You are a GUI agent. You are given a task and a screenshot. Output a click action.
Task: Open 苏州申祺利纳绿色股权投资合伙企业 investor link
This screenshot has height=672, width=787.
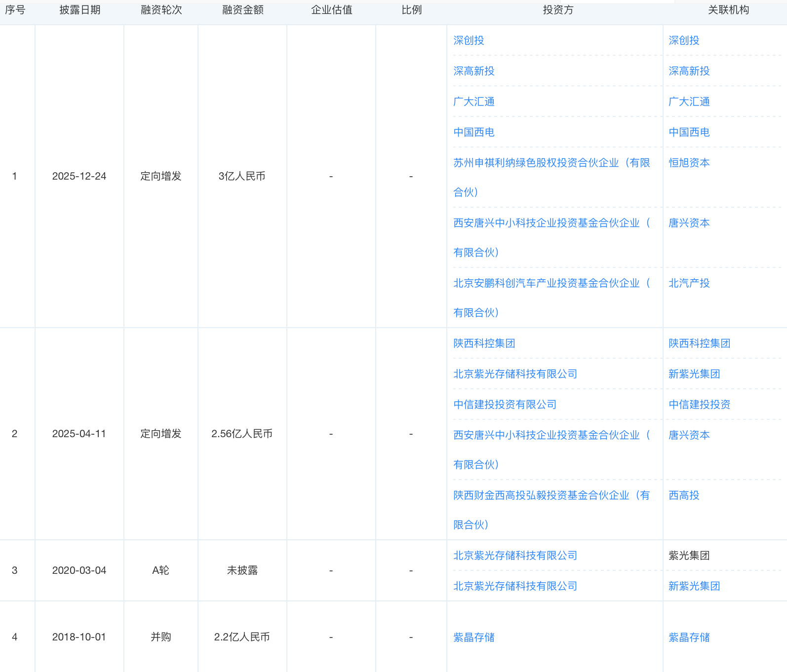pyautogui.click(x=552, y=177)
